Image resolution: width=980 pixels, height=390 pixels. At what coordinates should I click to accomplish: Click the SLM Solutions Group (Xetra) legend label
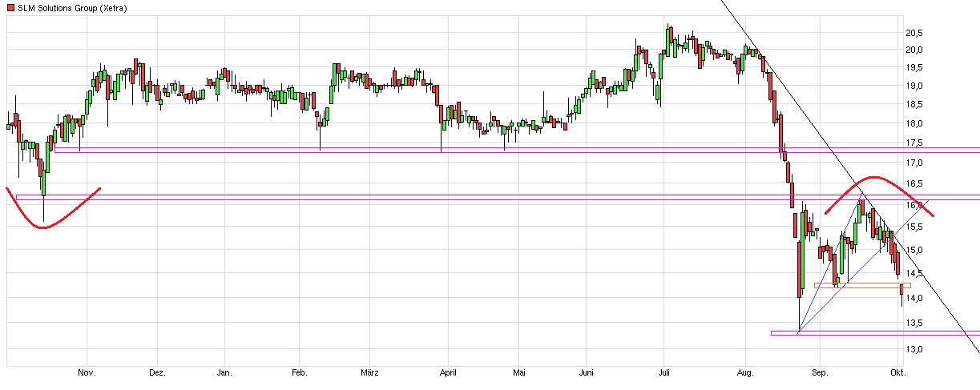[71, 8]
